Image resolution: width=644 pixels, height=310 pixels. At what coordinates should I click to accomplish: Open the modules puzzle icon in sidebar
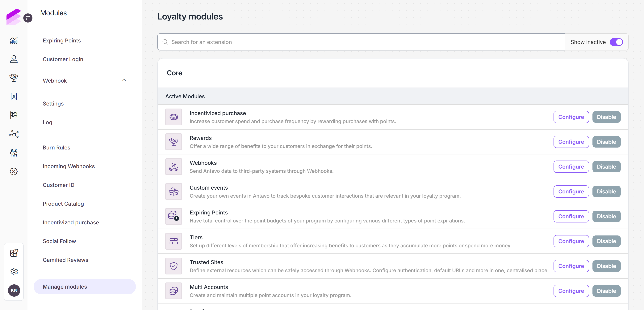pyautogui.click(x=14, y=253)
